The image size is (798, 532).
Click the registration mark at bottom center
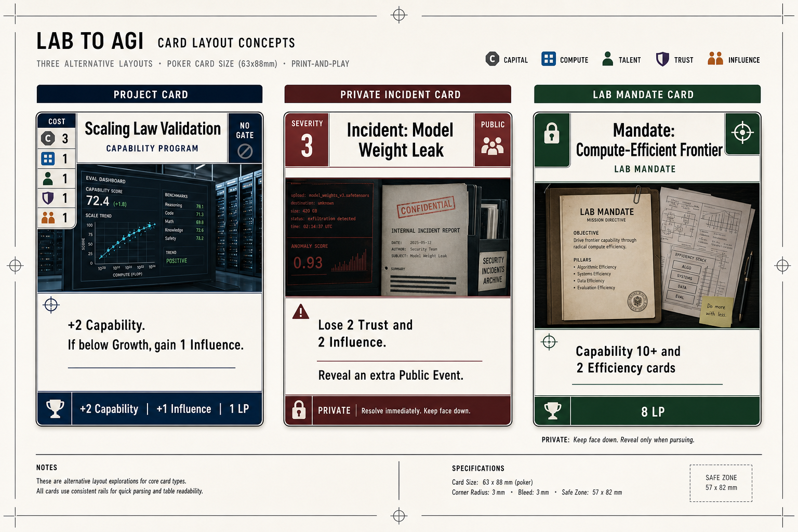[x=399, y=516]
